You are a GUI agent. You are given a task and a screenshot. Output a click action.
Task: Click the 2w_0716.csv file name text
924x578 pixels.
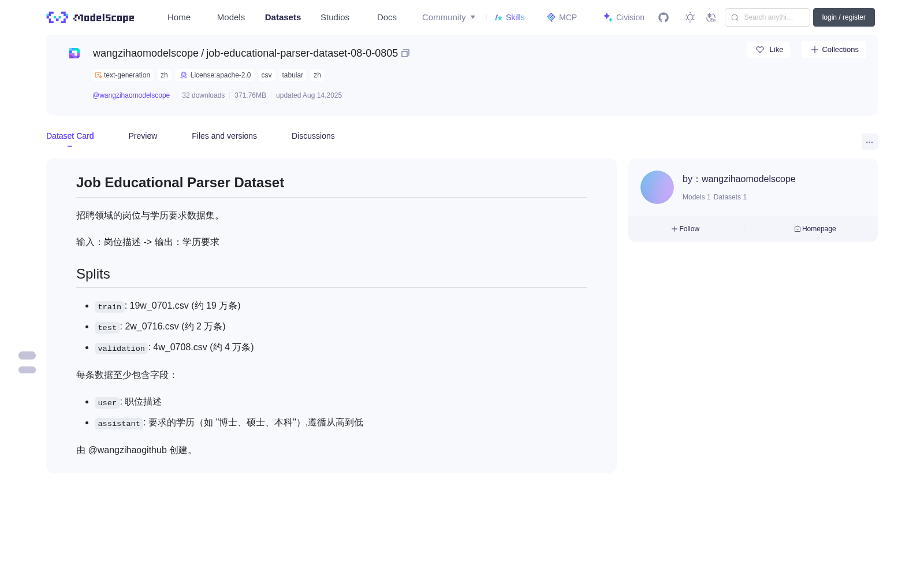tap(152, 327)
